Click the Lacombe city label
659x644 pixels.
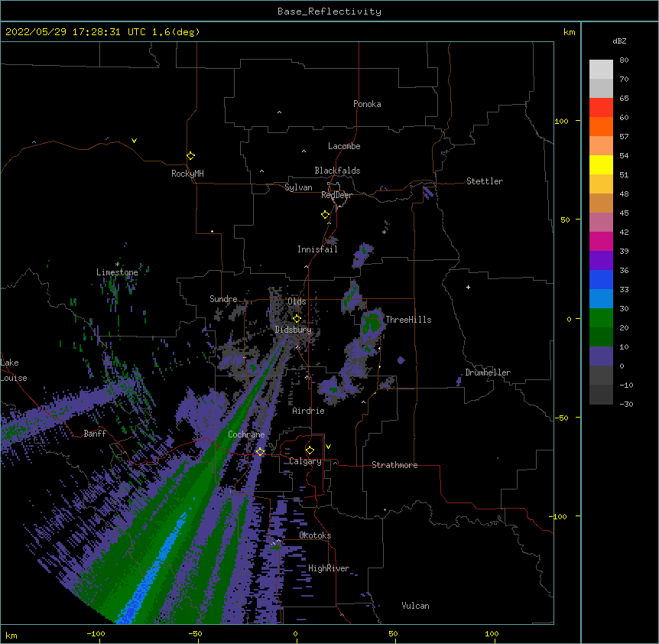344,146
